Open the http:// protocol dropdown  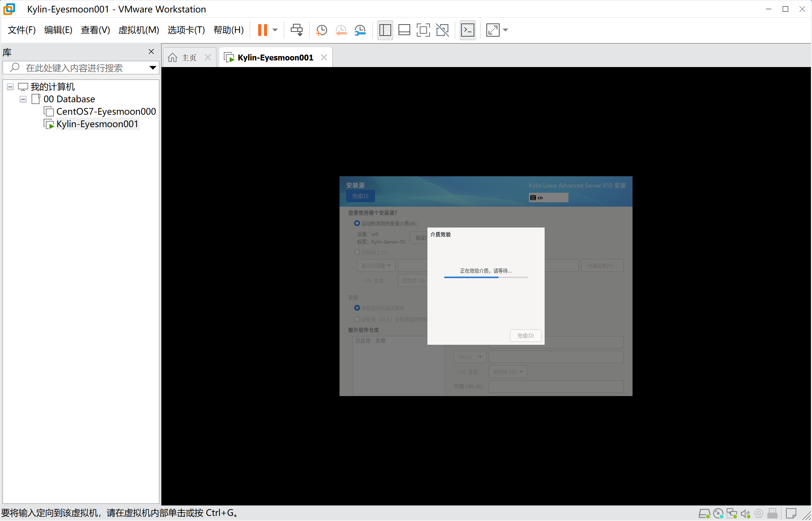pos(470,357)
